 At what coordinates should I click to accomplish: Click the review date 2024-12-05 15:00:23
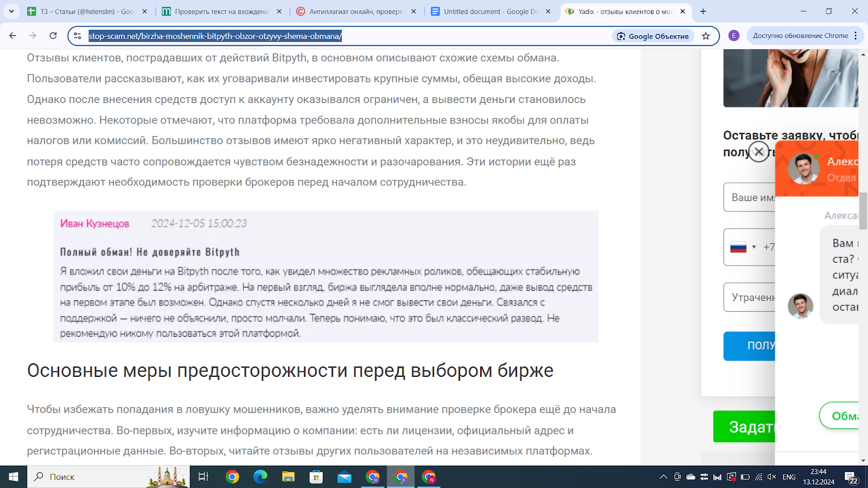tap(199, 223)
